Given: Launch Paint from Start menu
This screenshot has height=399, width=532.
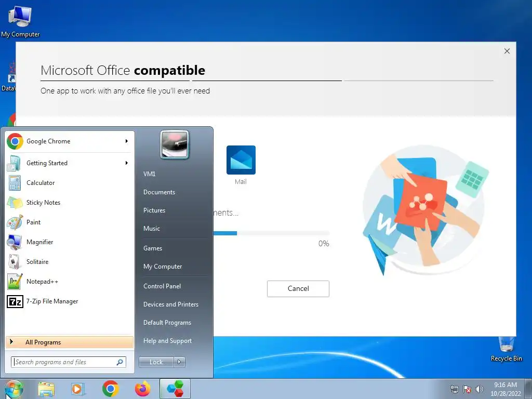Looking at the screenshot, I should [x=69, y=222].
